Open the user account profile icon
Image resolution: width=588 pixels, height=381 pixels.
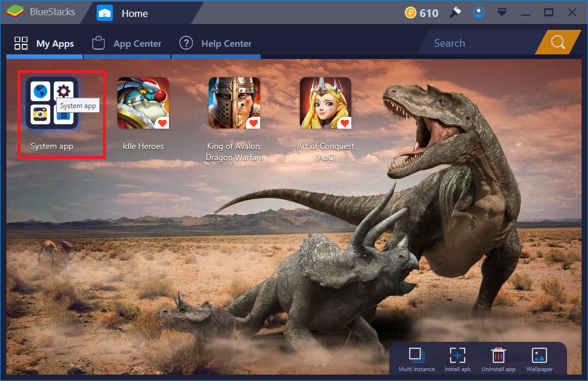[x=479, y=12]
